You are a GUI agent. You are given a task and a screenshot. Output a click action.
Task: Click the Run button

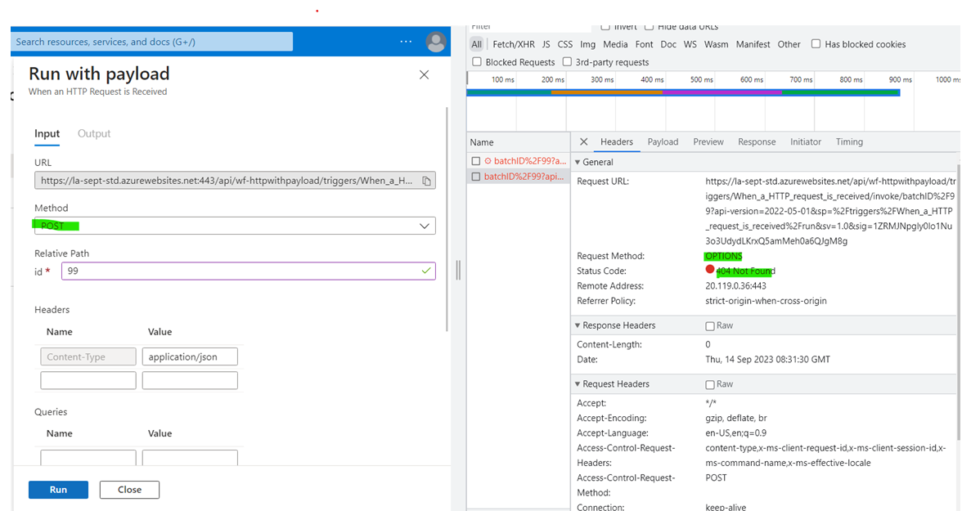click(57, 489)
